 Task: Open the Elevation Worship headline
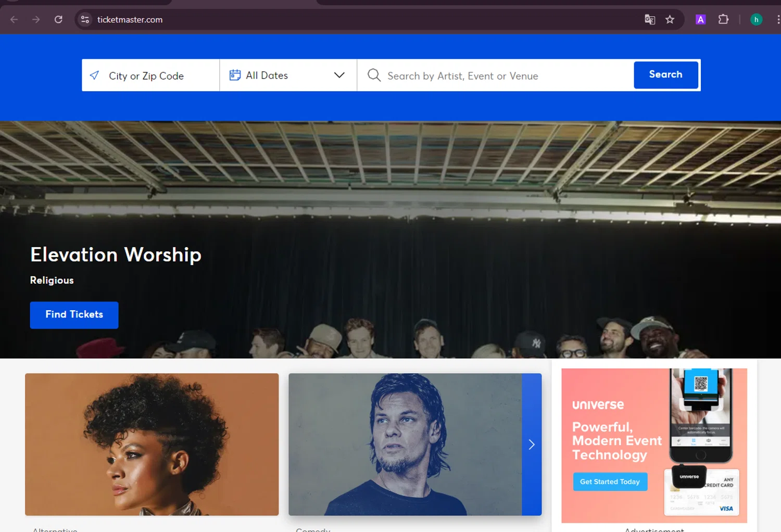coord(116,255)
